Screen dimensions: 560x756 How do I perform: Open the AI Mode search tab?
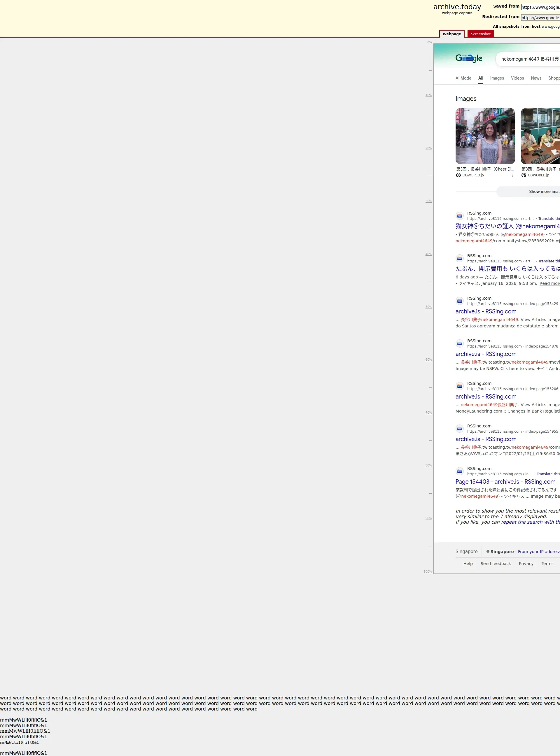pyautogui.click(x=463, y=78)
